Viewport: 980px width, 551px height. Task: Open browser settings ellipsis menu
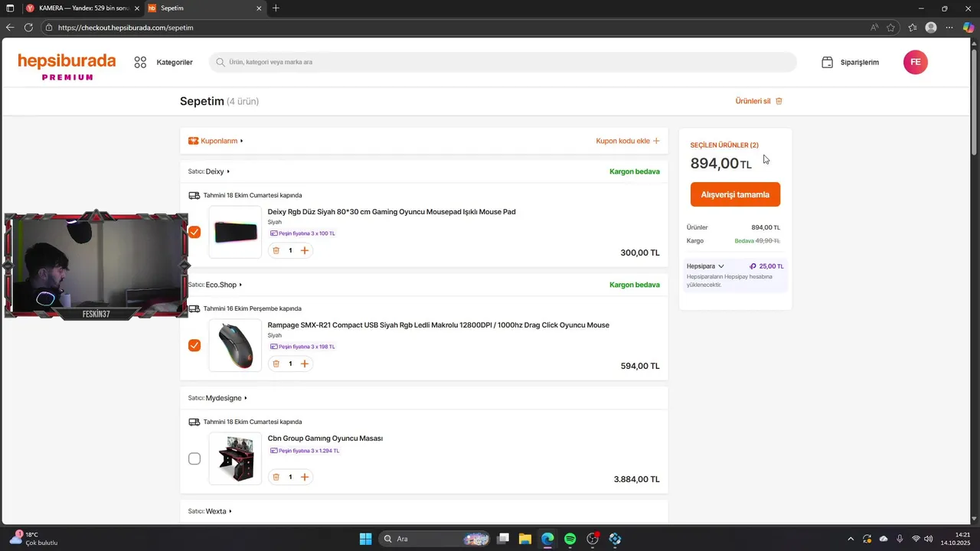pos(949,28)
